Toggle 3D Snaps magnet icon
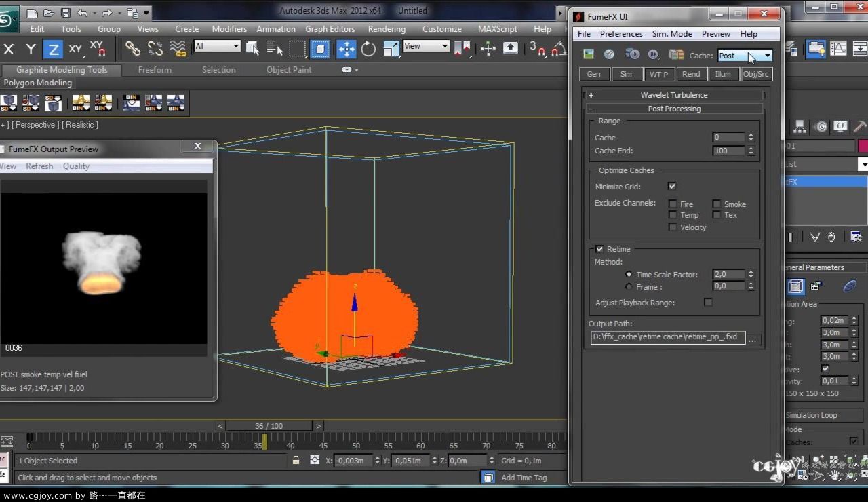The height and width of the screenshot is (502, 868). [x=537, y=48]
